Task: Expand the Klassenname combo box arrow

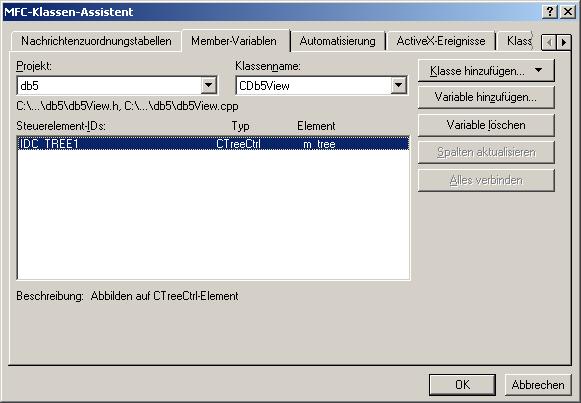Action: (398, 86)
